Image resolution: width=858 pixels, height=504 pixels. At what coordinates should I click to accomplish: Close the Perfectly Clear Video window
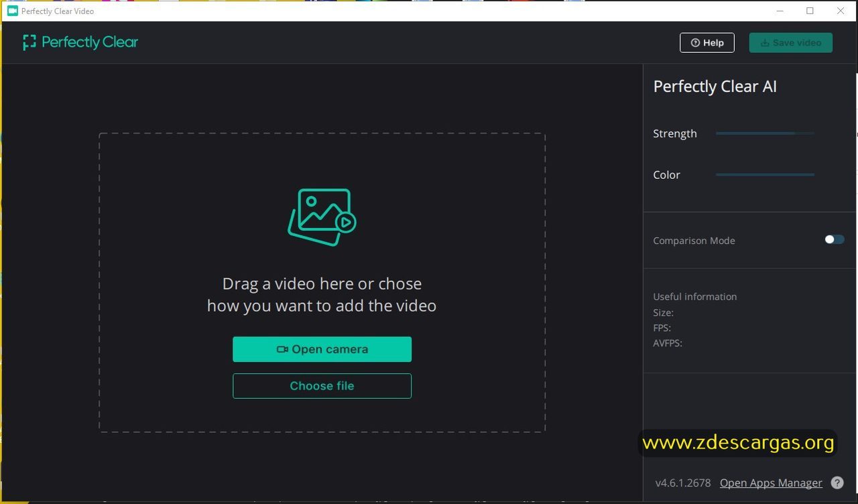[x=841, y=11]
